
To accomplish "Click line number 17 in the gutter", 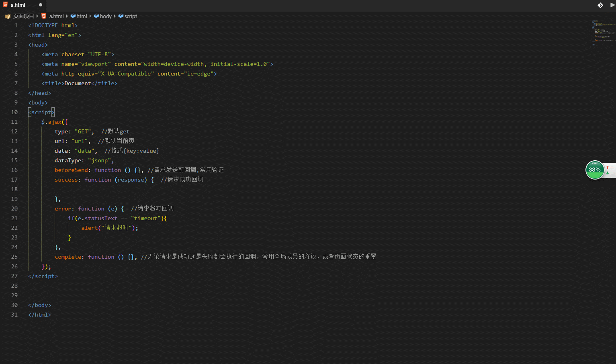I will point(14,180).
